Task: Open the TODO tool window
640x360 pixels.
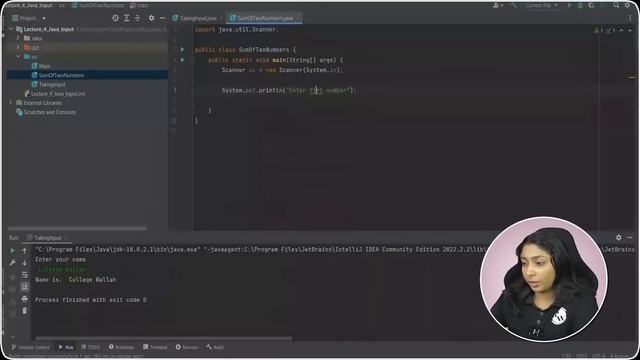Action: click(91, 347)
